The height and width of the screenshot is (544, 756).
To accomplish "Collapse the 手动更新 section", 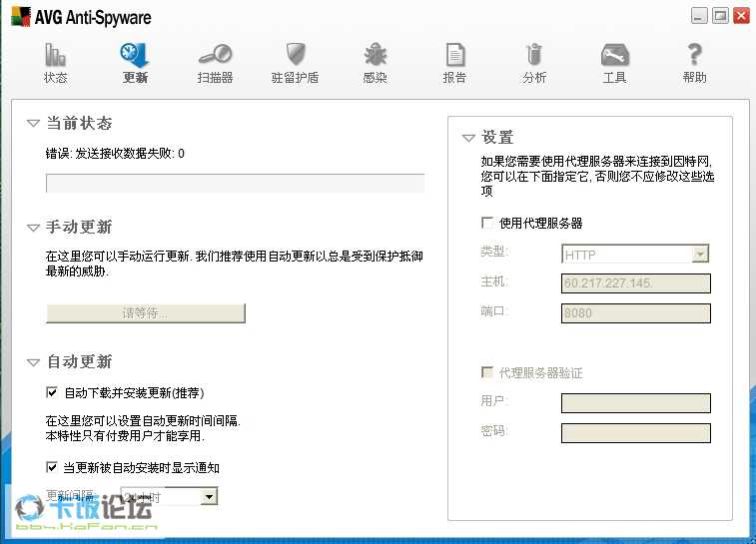I will 33,228.
